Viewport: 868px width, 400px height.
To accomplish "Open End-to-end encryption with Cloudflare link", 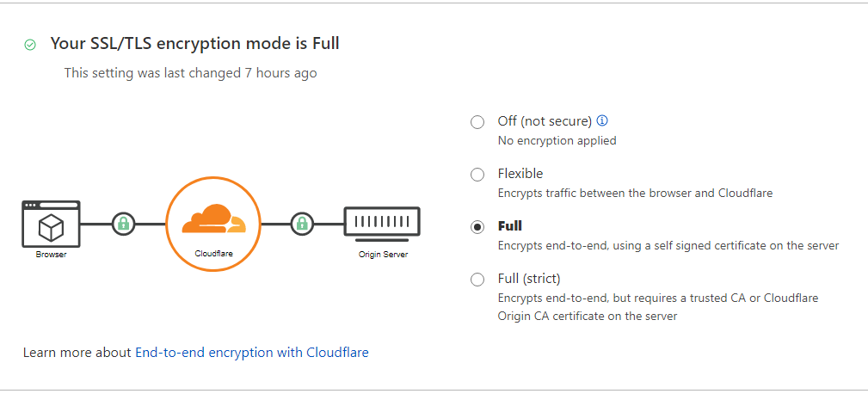I will coord(252,353).
